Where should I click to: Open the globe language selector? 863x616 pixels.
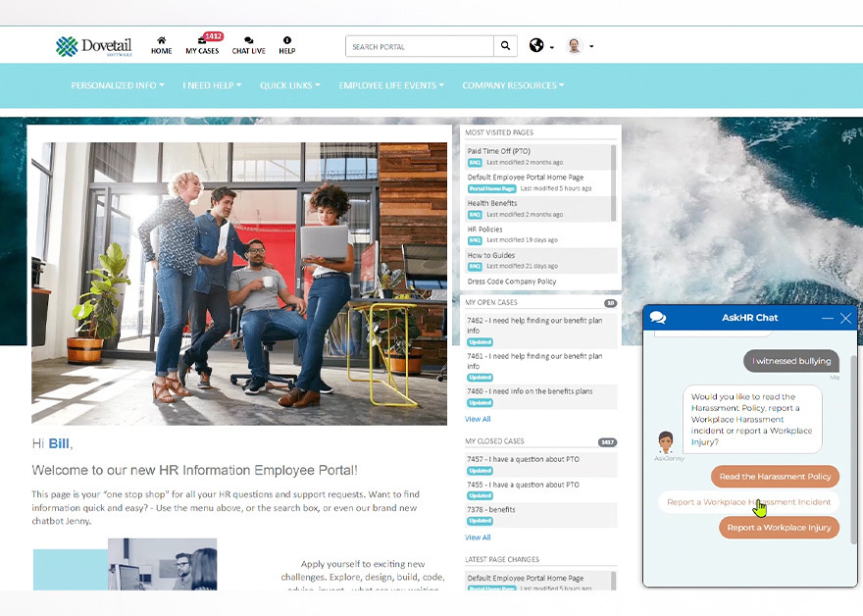point(537,45)
